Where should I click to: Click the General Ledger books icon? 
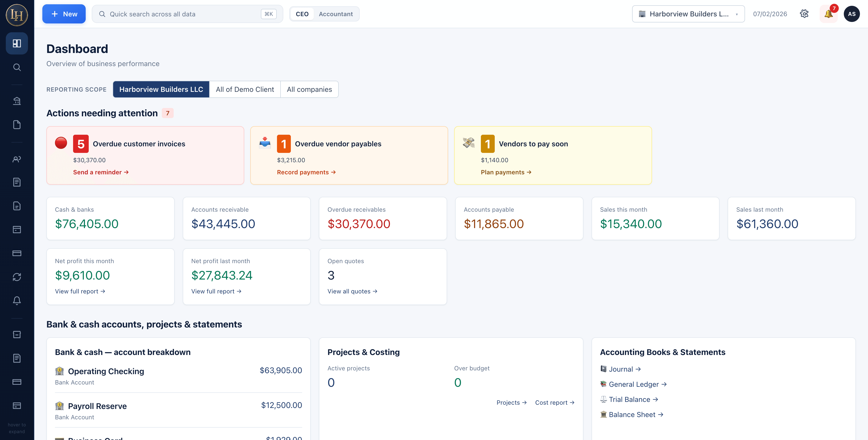(x=603, y=384)
